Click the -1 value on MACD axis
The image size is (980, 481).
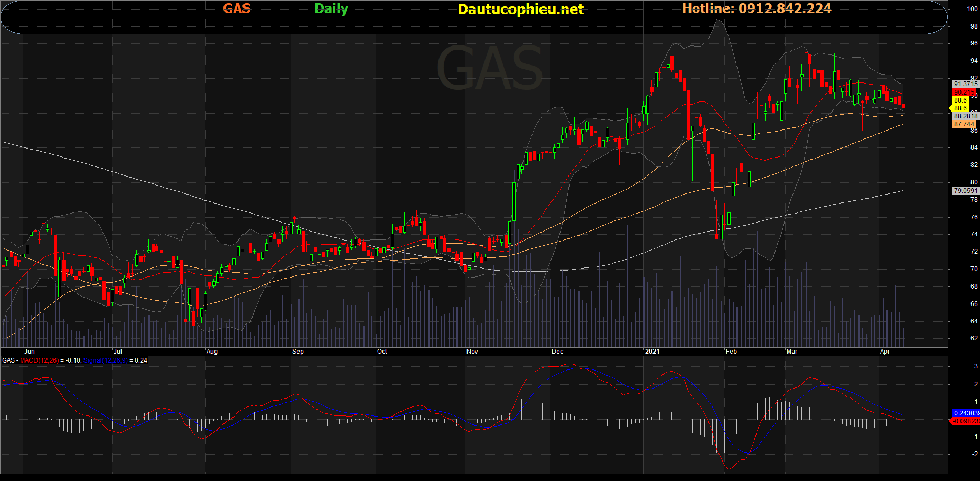tap(975, 437)
